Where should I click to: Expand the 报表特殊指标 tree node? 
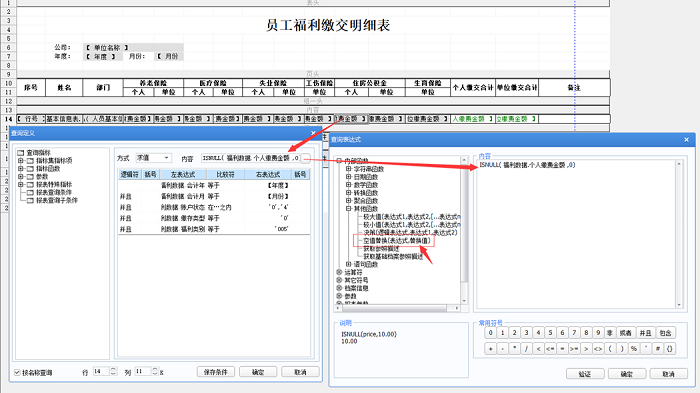coord(21,184)
